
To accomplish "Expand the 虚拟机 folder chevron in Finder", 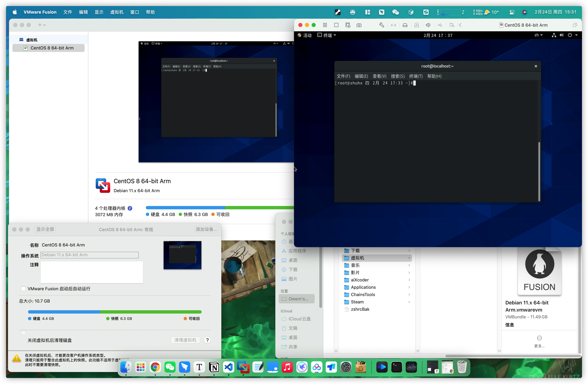I will pyautogui.click(x=409, y=258).
